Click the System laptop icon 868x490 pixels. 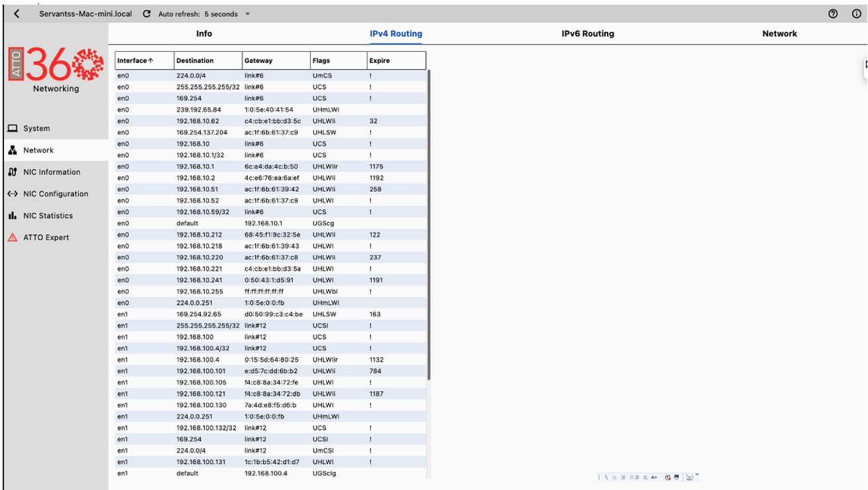pos(12,129)
